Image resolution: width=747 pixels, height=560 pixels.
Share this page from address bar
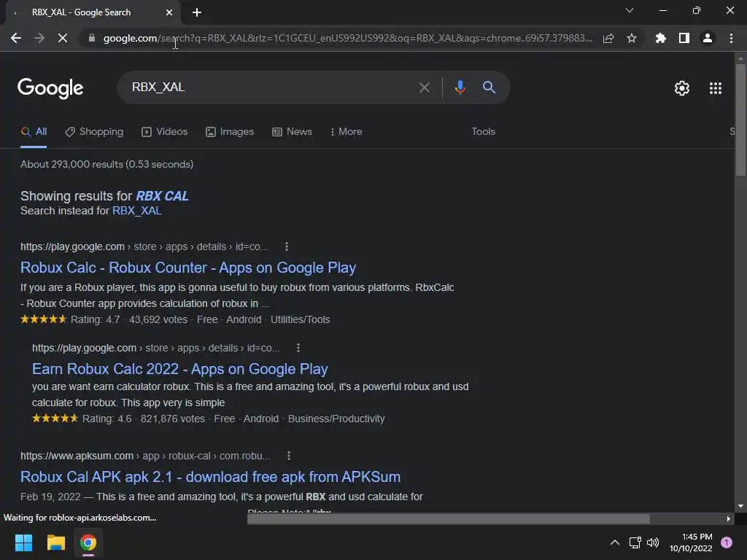click(x=608, y=38)
